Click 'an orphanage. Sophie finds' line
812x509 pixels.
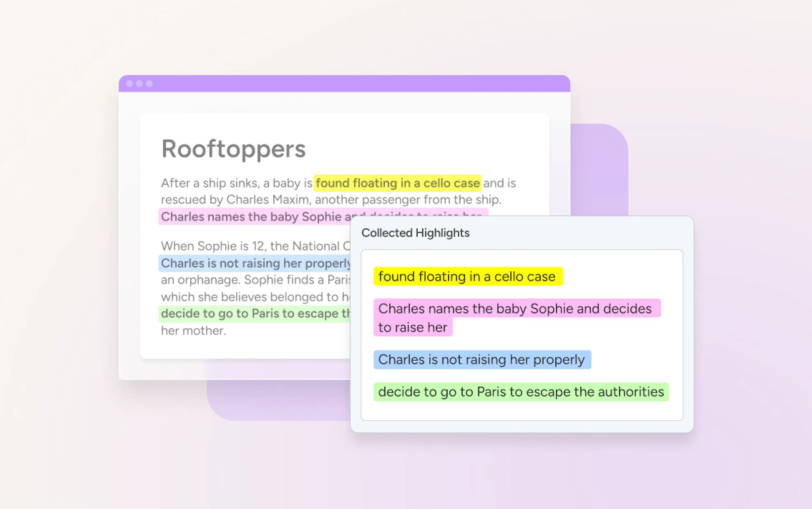pos(255,280)
